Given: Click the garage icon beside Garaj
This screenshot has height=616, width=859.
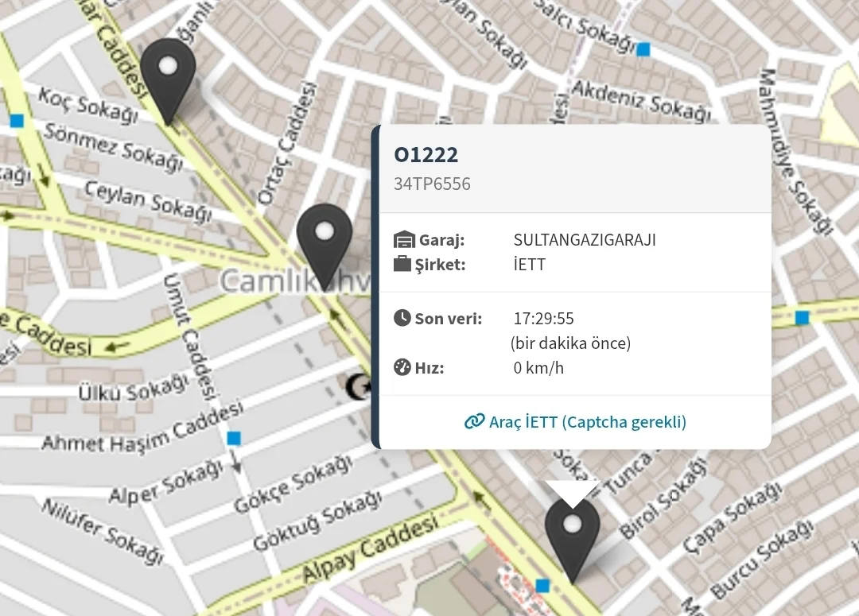Looking at the screenshot, I should pyautogui.click(x=404, y=240).
